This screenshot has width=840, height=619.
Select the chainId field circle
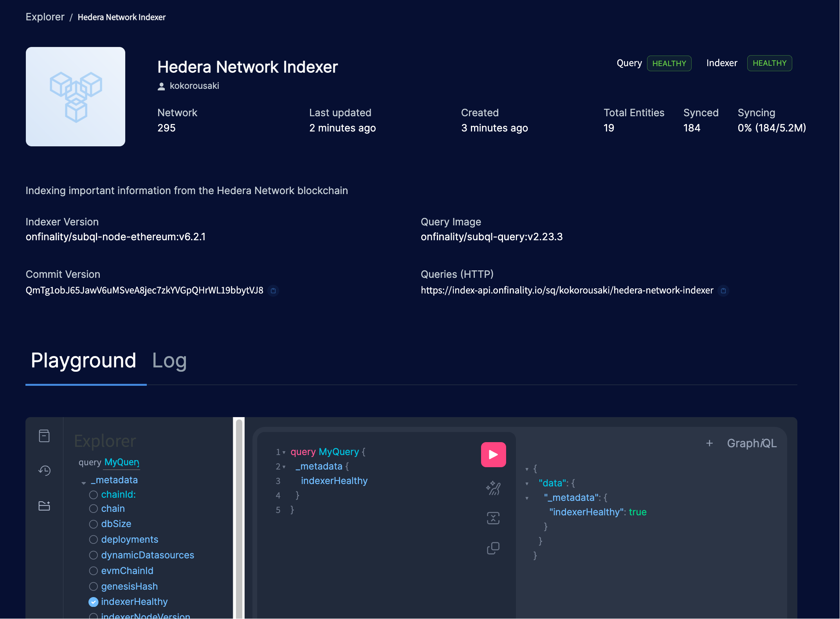(94, 495)
